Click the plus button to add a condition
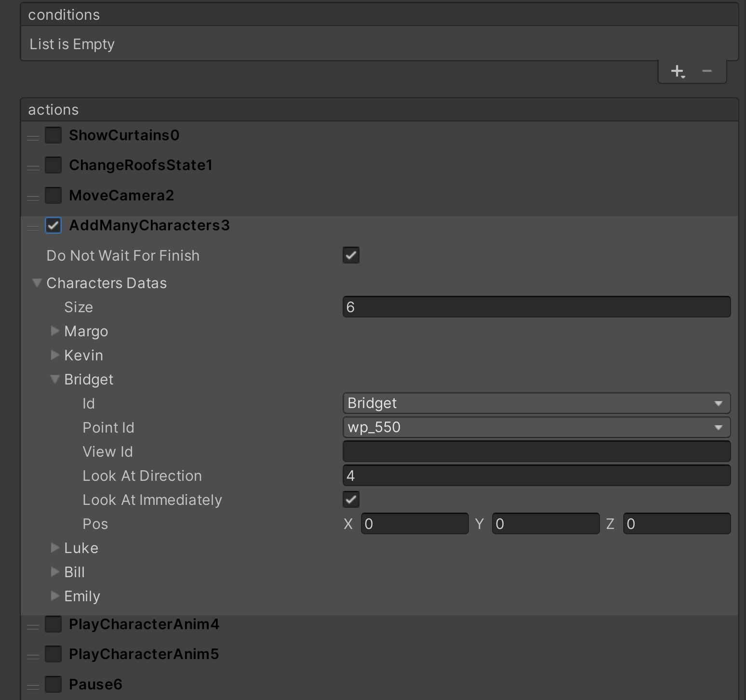Screen dimensions: 746x700 pyautogui.click(x=678, y=72)
